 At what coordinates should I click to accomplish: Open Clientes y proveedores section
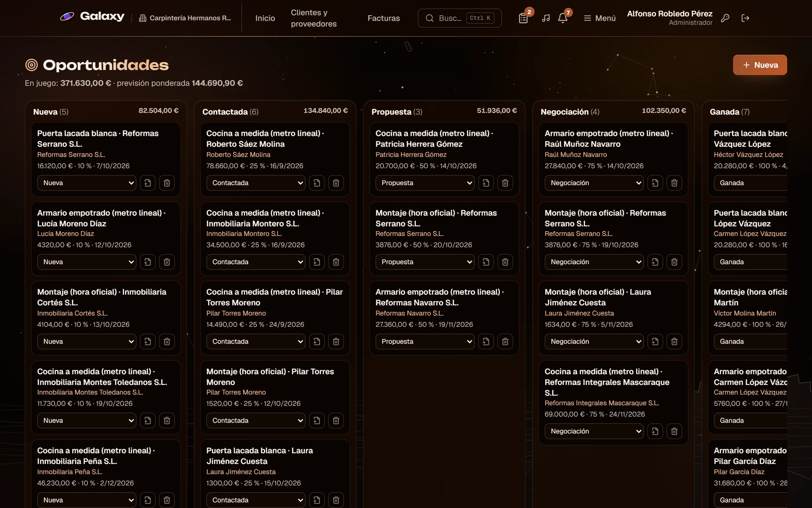314,18
